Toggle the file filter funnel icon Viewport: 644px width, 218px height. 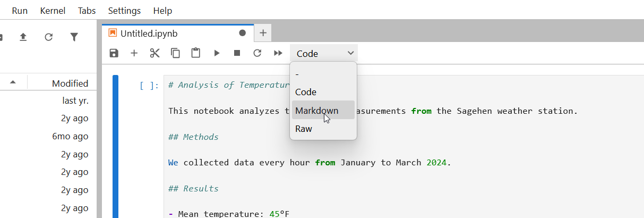pyautogui.click(x=74, y=37)
